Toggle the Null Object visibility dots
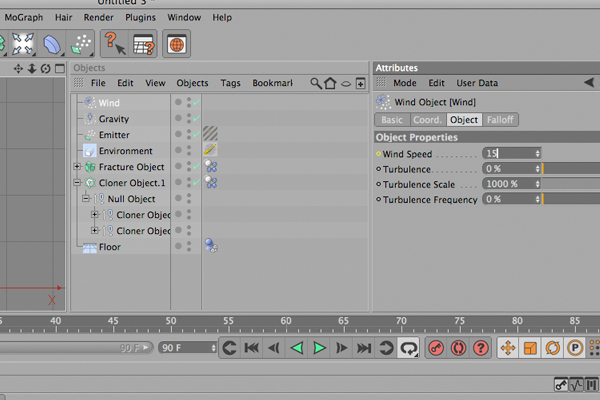Image resolution: width=600 pixels, height=400 pixels. [x=189, y=198]
